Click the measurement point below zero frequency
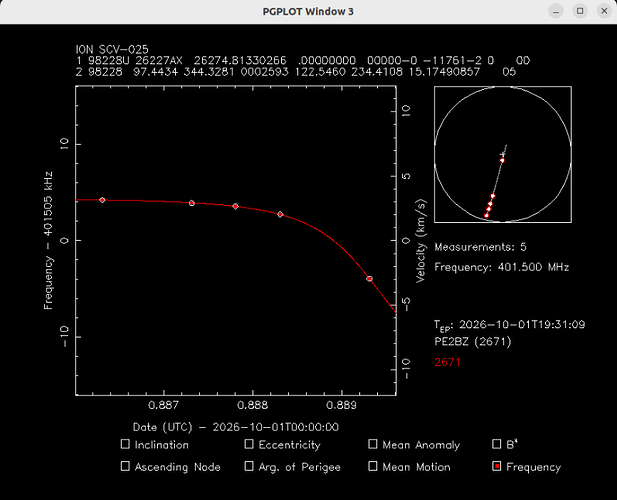 coord(369,279)
